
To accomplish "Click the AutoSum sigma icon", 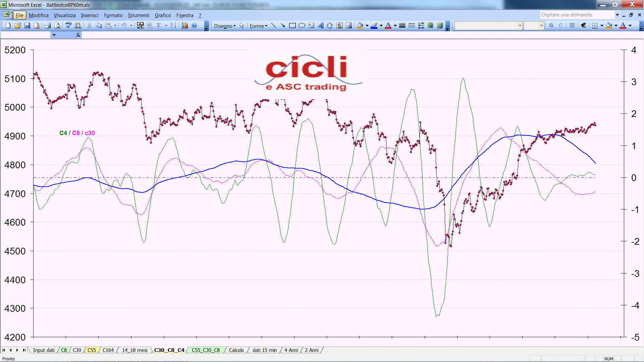I will [159, 25].
